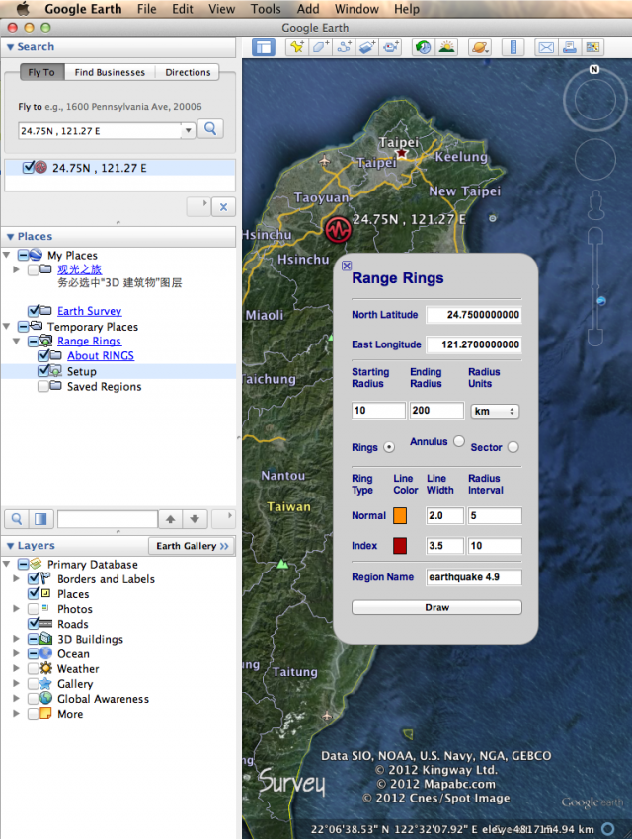Click the print toolbar icon

click(x=569, y=47)
